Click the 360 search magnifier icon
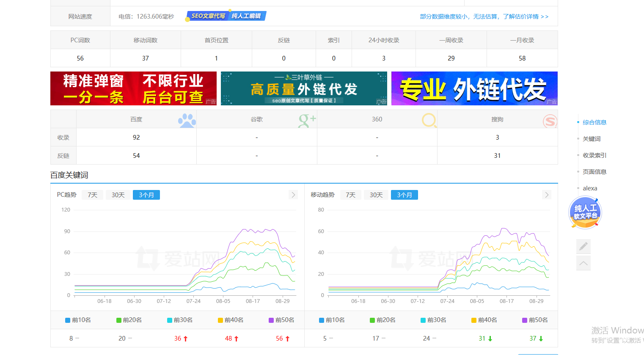644x355 pixels. click(x=429, y=121)
